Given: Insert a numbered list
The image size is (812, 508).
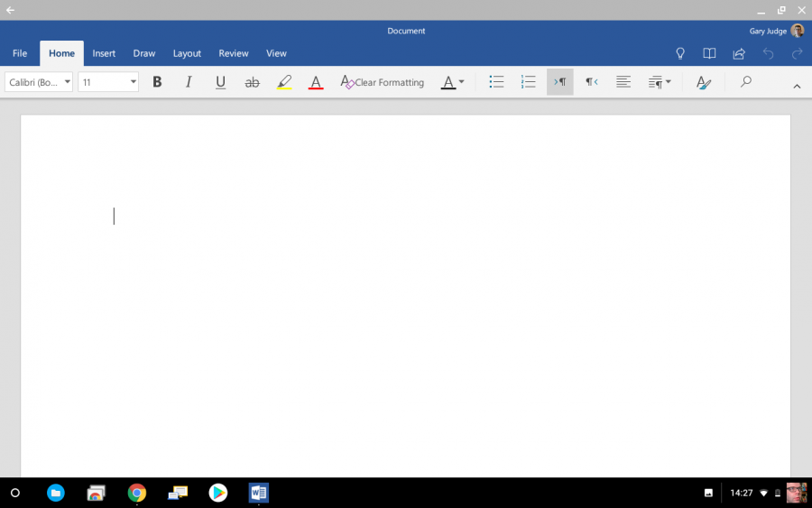Looking at the screenshot, I should [x=528, y=82].
